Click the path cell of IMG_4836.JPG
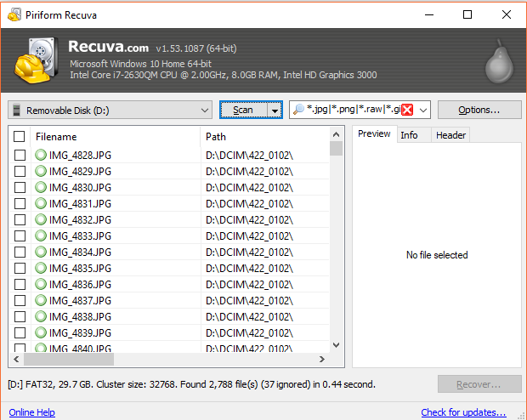This screenshot has height=420, width=527. coord(265,285)
